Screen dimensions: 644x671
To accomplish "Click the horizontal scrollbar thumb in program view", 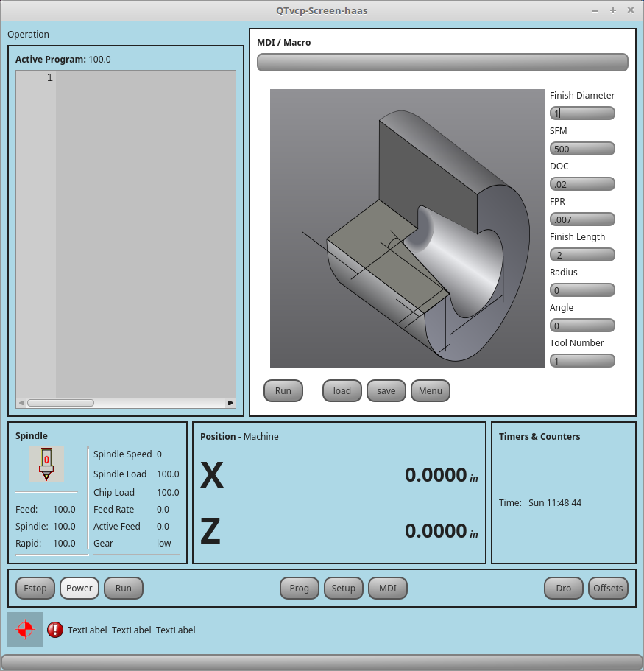I will click(x=60, y=403).
